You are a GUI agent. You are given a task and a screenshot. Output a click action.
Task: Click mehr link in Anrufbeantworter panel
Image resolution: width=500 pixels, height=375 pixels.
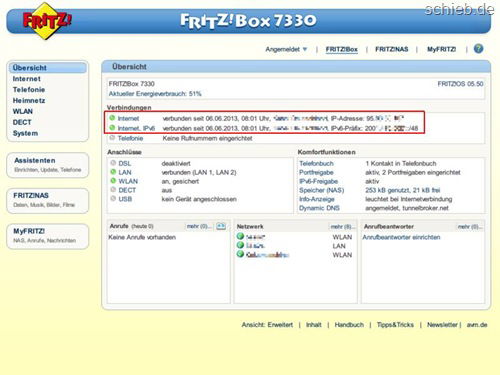click(x=470, y=227)
